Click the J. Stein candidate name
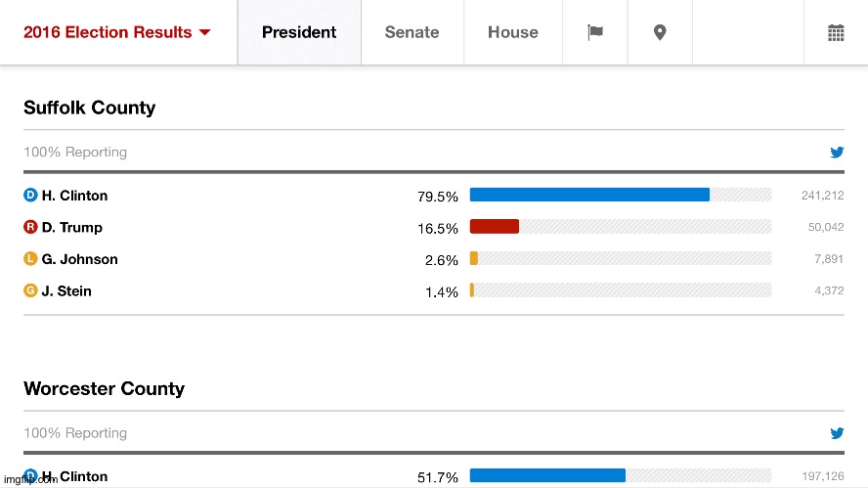The height and width of the screenshot is (488, 868). pos(66,291)
